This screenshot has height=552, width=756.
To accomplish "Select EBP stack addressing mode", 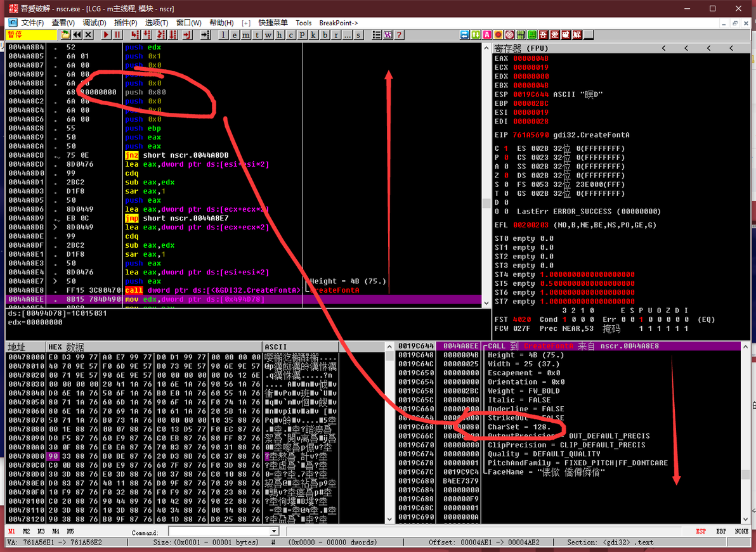I will click(x=721, y=531).
